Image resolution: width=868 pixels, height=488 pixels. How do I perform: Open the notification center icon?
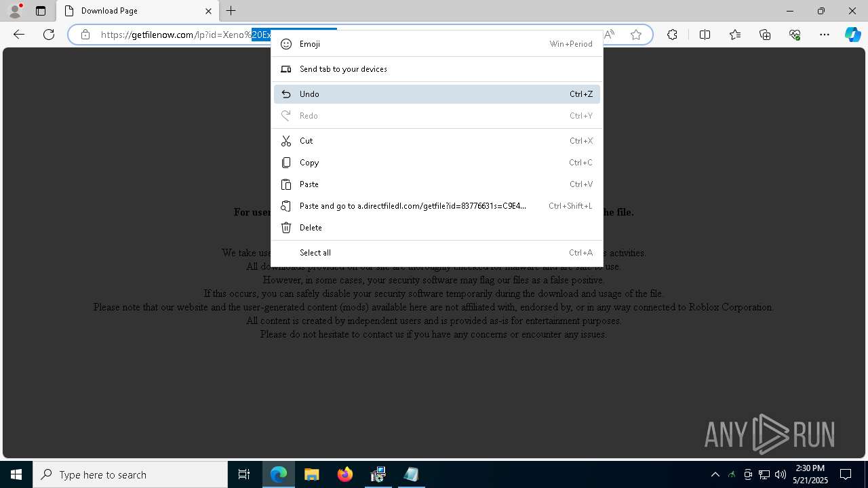[846, 474]
